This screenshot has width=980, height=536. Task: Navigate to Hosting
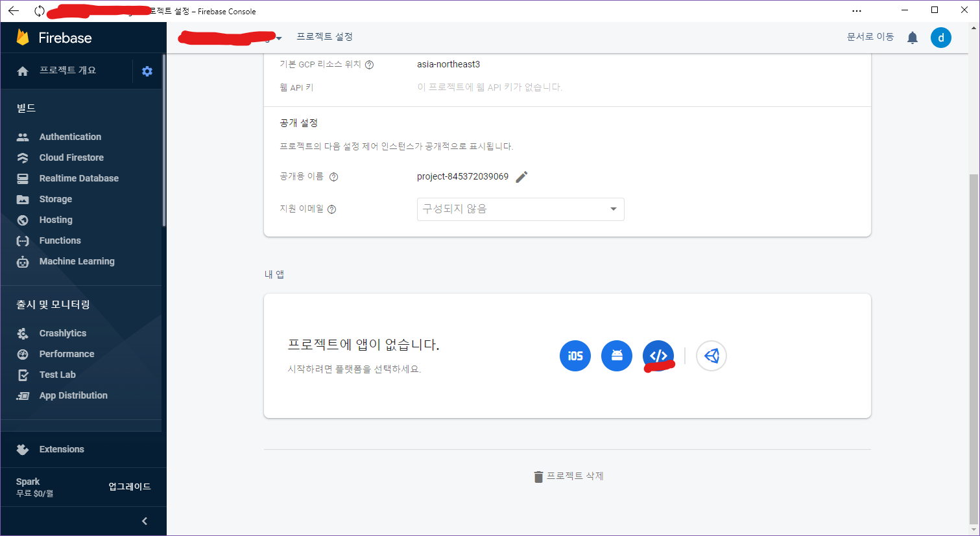click(56, 220)
